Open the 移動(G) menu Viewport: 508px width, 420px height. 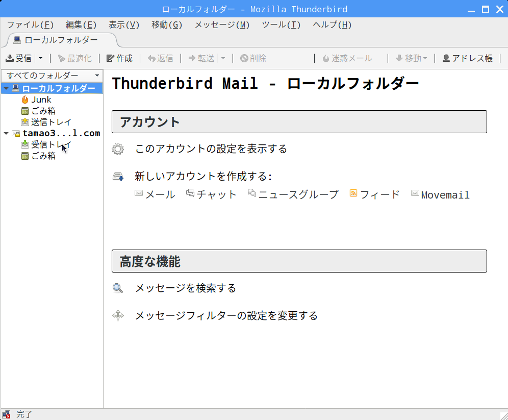pyautogui.click(x=166, y=25)
